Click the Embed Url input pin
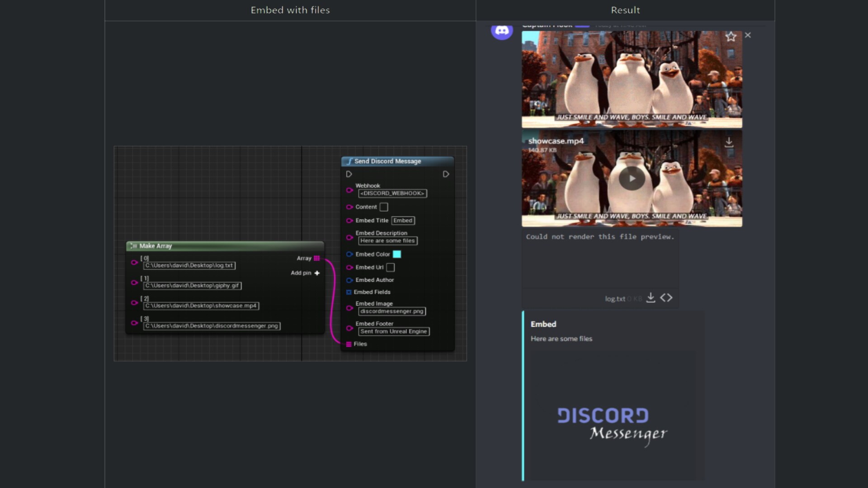 pos(349,267)
